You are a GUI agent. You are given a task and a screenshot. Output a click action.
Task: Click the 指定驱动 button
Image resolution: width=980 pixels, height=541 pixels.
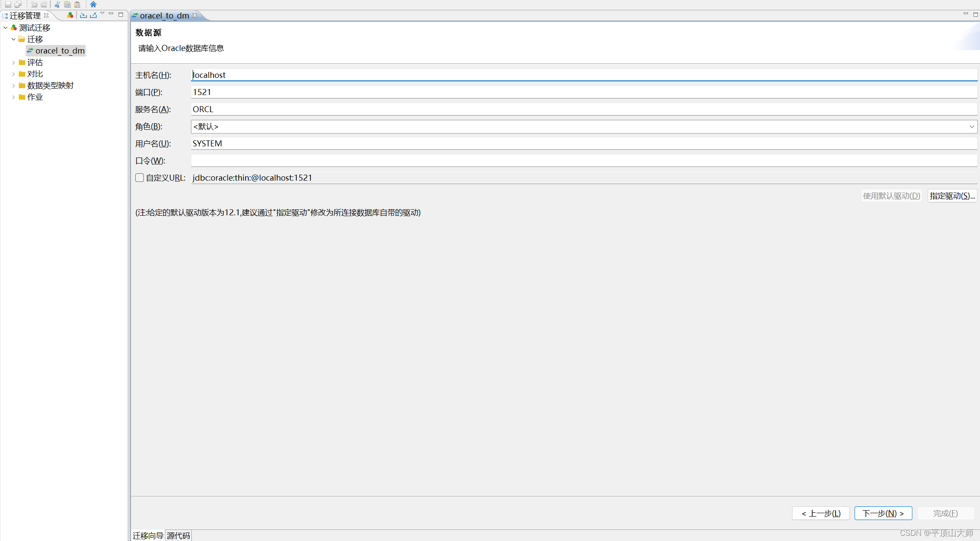point(952,196)
